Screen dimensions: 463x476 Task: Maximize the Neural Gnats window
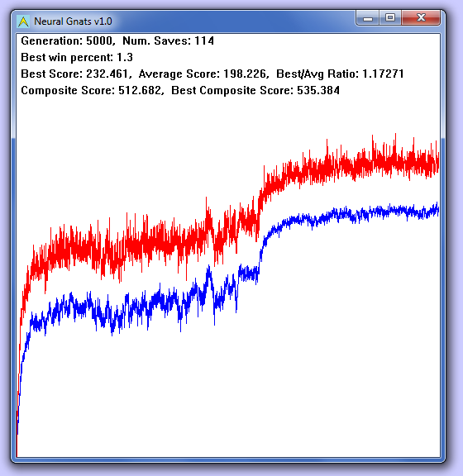(x=390, y=18)
